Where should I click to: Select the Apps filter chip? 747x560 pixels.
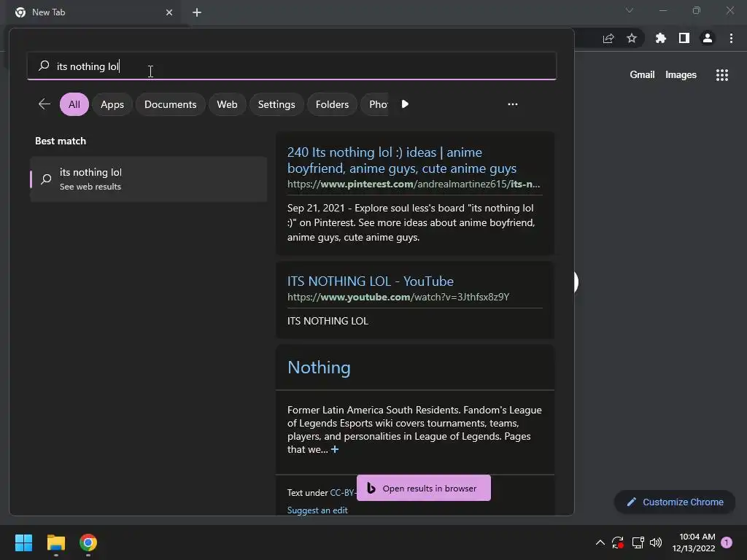coord(112,104)
